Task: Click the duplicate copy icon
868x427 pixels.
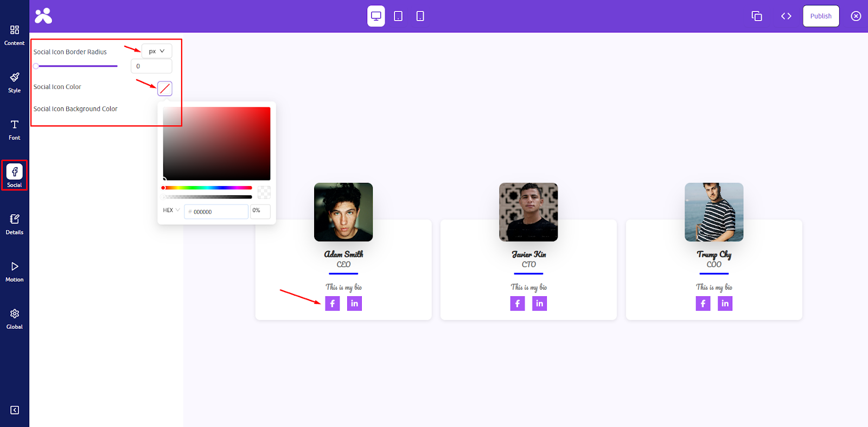Action: point(757,16)
